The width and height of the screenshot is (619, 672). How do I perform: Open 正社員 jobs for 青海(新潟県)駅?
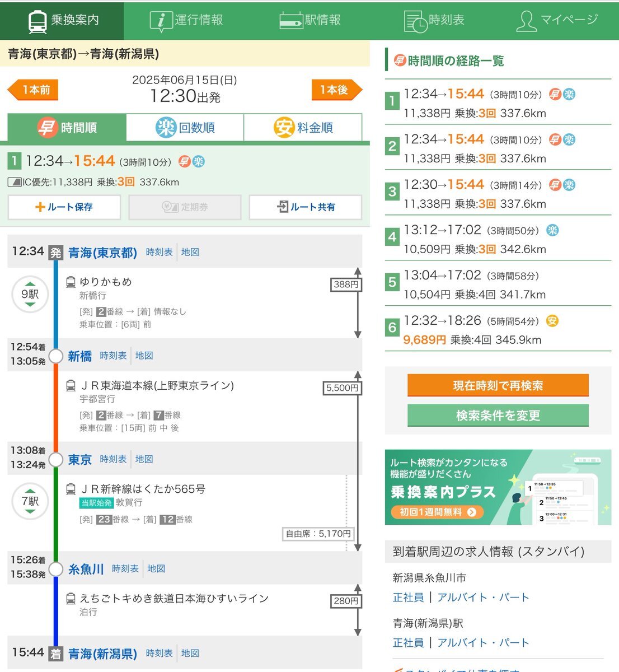point(409,643)
